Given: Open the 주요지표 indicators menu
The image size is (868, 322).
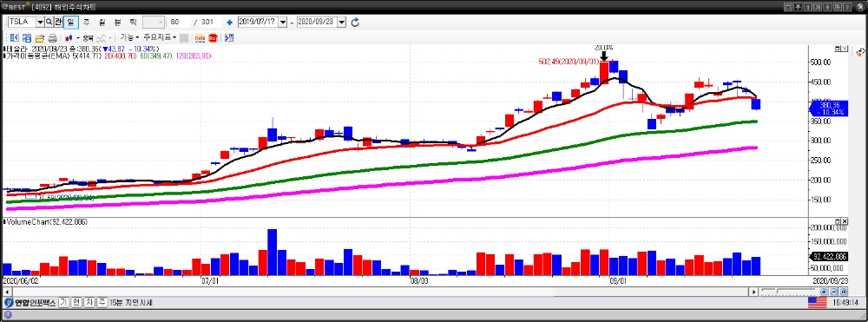Looking at the screenshot, I should coord(160,37).
